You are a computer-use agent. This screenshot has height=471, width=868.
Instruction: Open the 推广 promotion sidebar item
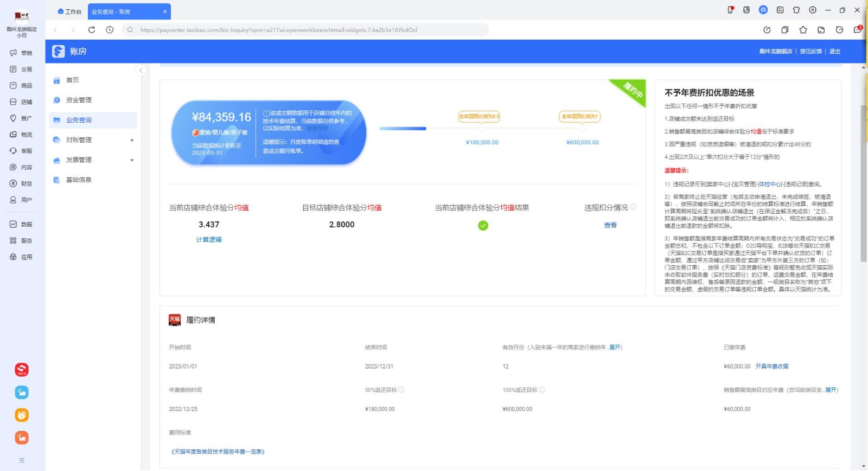[22, 118]
